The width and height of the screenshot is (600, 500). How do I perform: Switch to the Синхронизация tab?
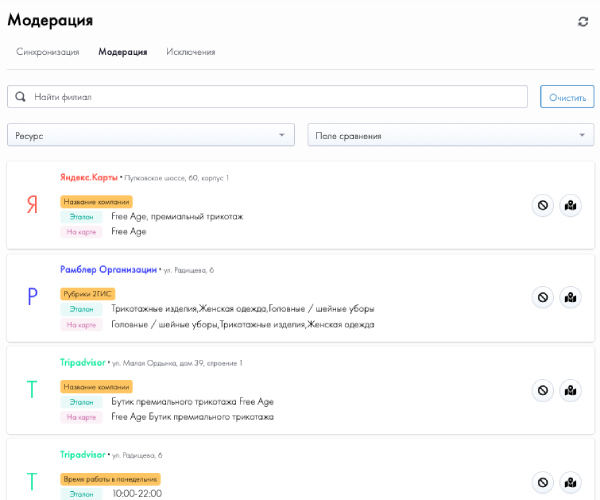point(48,52)
